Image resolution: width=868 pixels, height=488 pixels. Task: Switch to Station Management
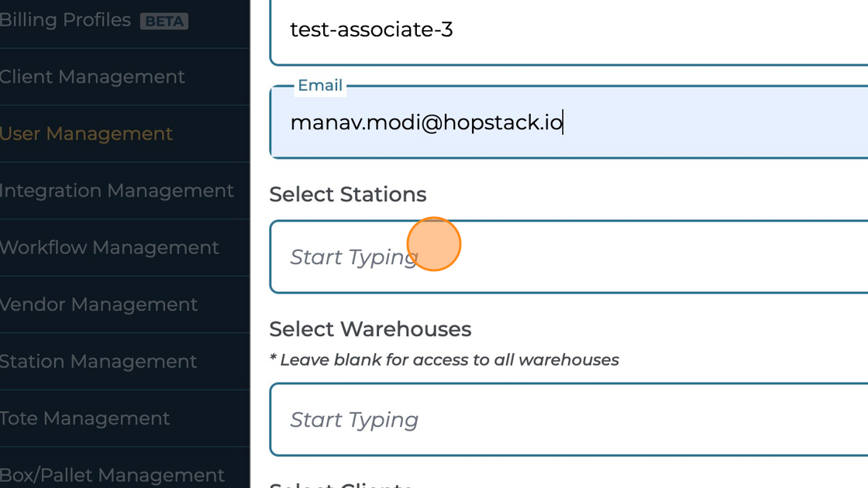98,362
